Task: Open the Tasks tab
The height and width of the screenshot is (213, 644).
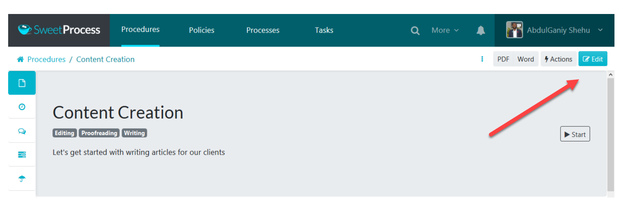Action: pyautogui.click(x=324, y=30)
